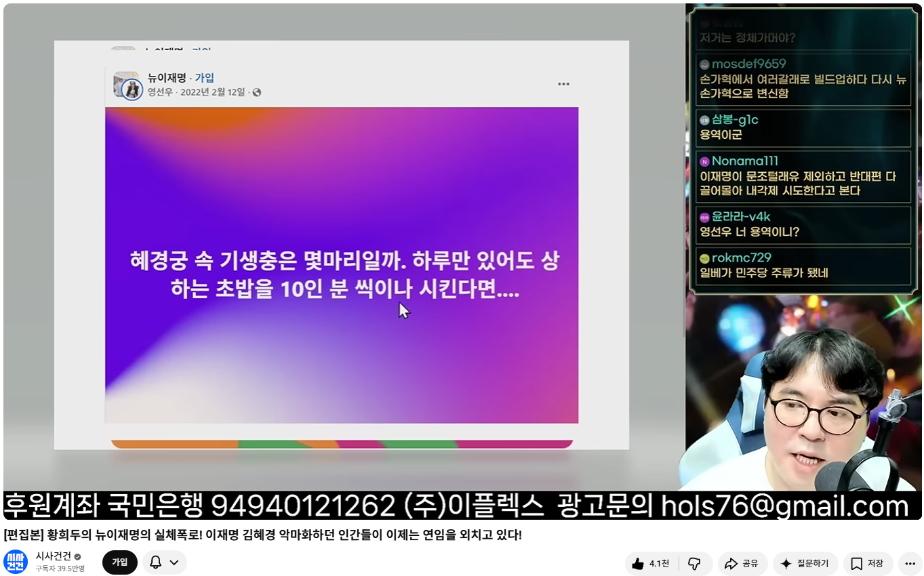Click the 구독자 39.5만명 subscriber count
The height and width of the screenshot is (576, 924).
pos(60,569)
